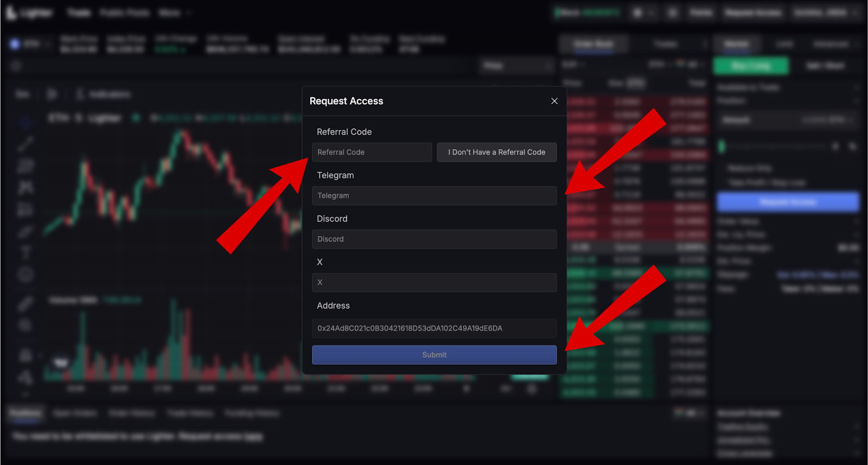Click the Indicators button above the chart

tap(103, 94)
